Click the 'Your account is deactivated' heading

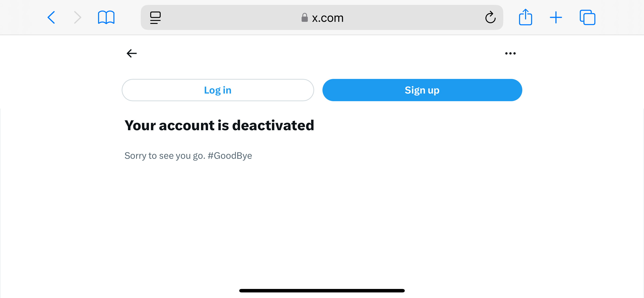pos(219,125)
